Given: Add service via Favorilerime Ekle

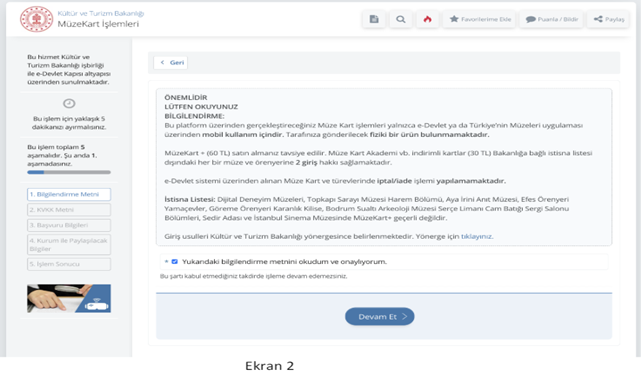Looking at the screenshot, I should click(x=480, y=19).
